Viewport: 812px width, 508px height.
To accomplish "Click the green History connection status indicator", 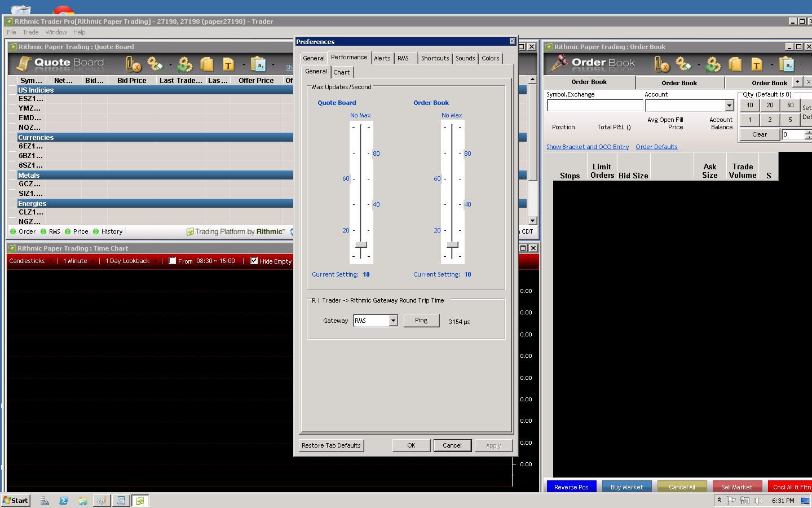I will [x=96, y=231].
